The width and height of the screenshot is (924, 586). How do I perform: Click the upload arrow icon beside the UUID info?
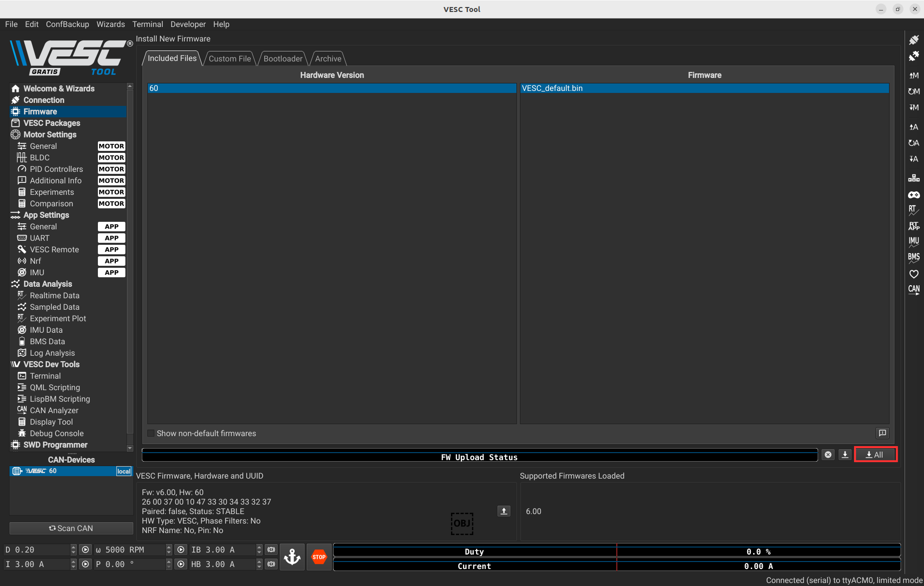click(x=504, y=511)
